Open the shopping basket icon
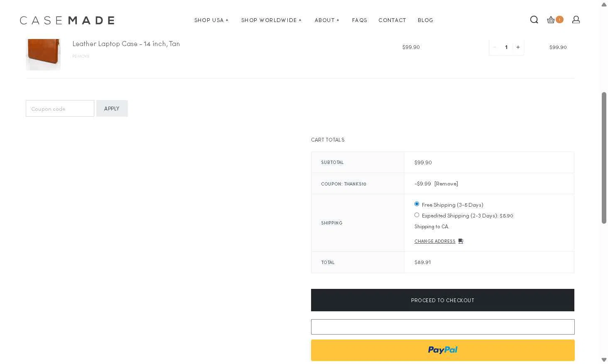This screenshot has width=608, height=364. (x=551, y=20)
